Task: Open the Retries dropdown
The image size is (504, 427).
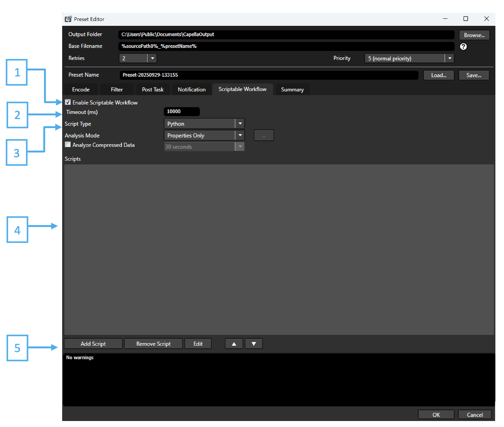Action: [x=152, y=58]
